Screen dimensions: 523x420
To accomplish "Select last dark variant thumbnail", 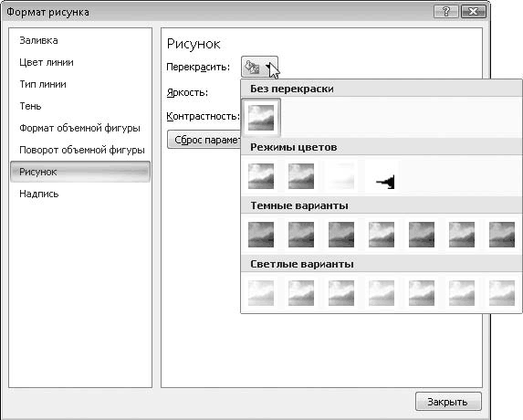I will 502,235.
